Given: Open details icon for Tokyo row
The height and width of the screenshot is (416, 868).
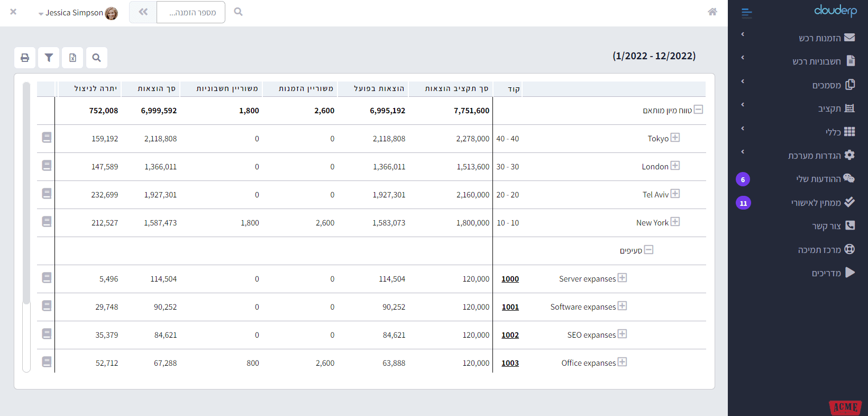Looking at the screenshot, I should (47, 138).
